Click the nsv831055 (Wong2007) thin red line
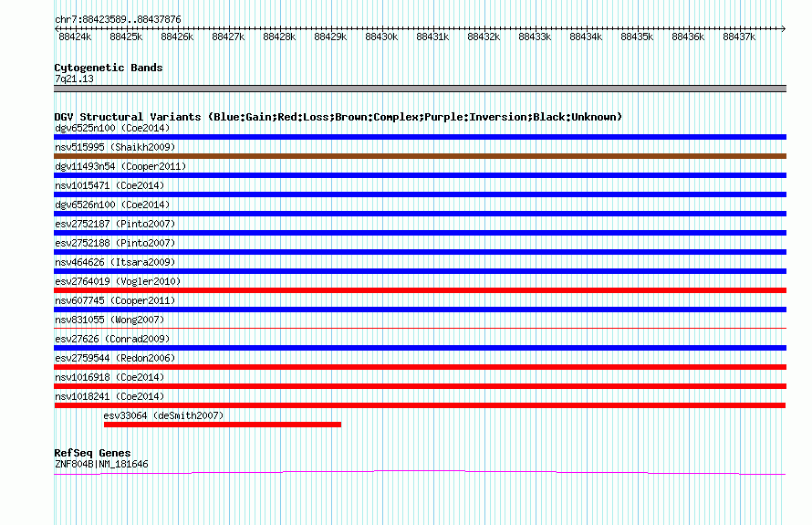 click(420, 328)
